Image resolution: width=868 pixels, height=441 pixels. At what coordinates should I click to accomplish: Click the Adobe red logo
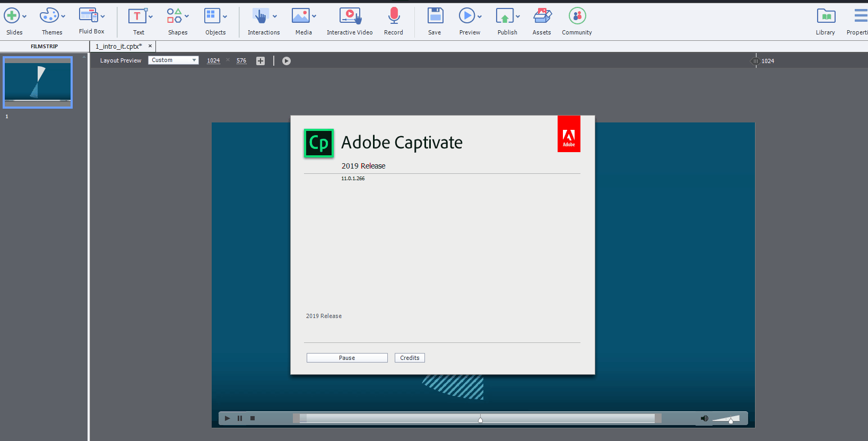(569, 134)
